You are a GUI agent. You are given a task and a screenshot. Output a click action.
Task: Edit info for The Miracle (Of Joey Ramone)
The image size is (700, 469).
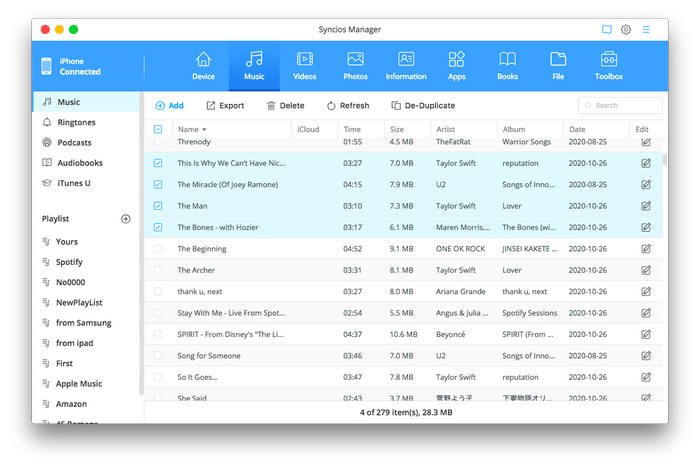click(x=646, y=184)
